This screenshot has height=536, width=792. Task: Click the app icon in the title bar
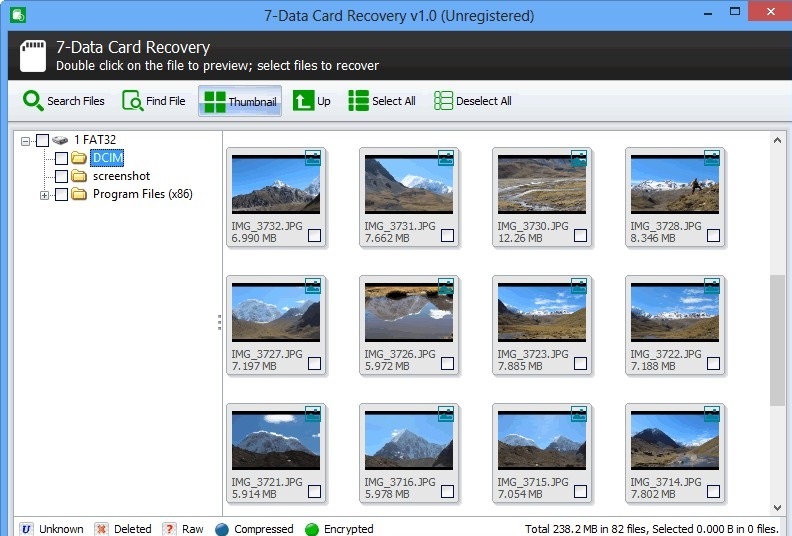[x=18, y=15]
